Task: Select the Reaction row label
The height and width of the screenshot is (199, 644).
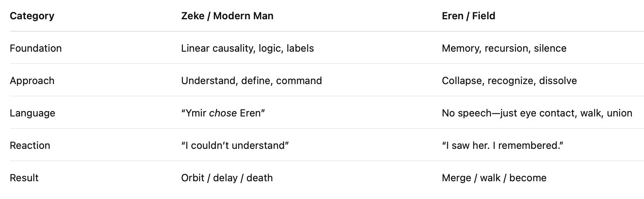Action: (x=30, y=145)
